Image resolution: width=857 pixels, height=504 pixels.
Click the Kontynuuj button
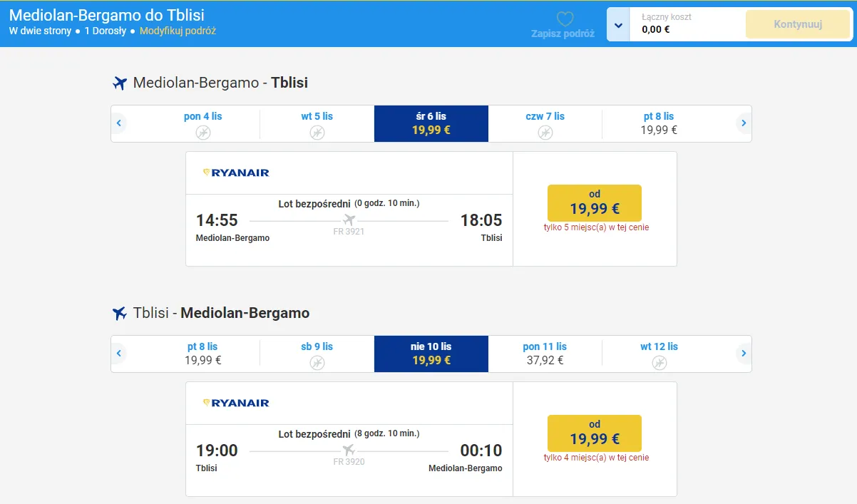[x=798, y=24]
